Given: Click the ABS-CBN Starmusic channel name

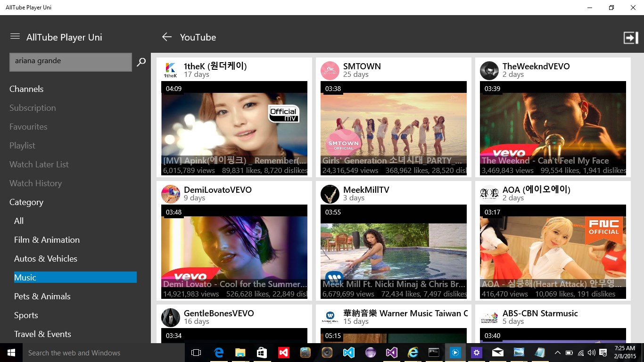Looking at the screenshot, I should pos(540,313).
